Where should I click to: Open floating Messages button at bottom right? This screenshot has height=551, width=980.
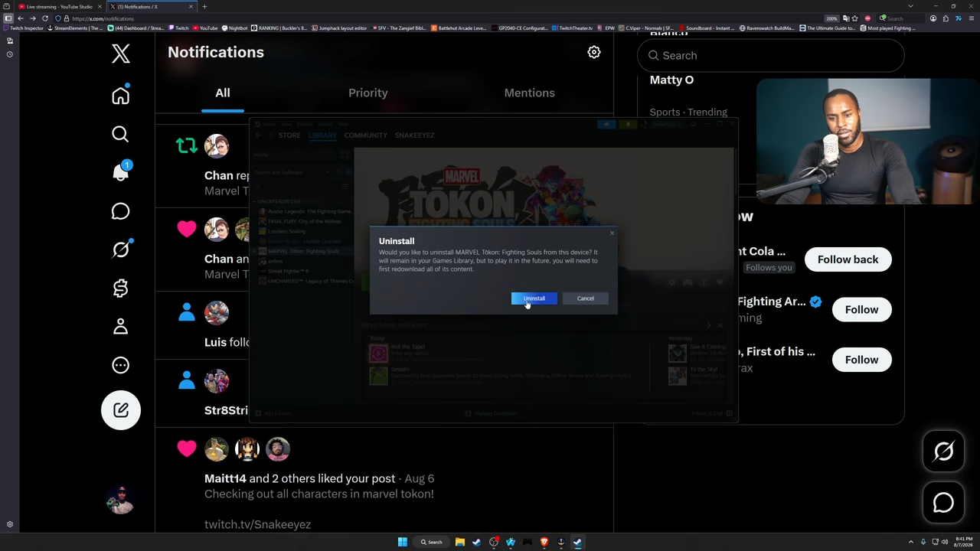click(943, 503)
